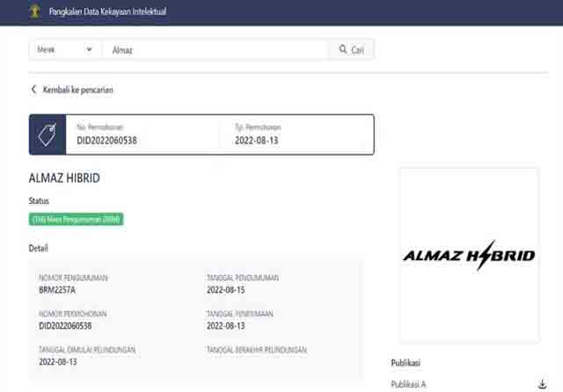Click the government emblem logo in header
Image resolution: width=563 pixels, height=392 pixels.
tap(35, 11)
